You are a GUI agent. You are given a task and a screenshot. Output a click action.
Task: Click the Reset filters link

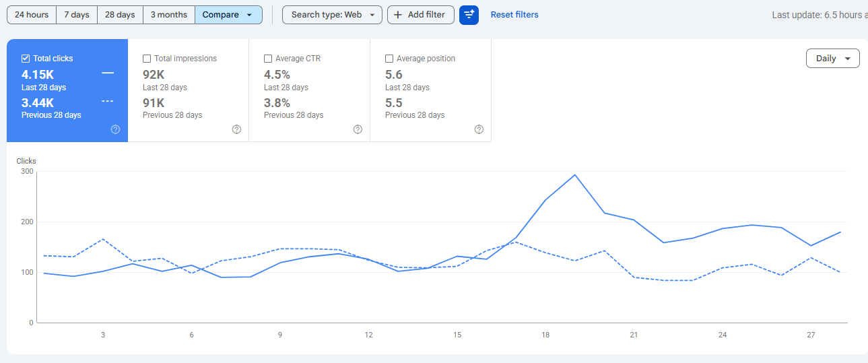click(x=514, y=15)
